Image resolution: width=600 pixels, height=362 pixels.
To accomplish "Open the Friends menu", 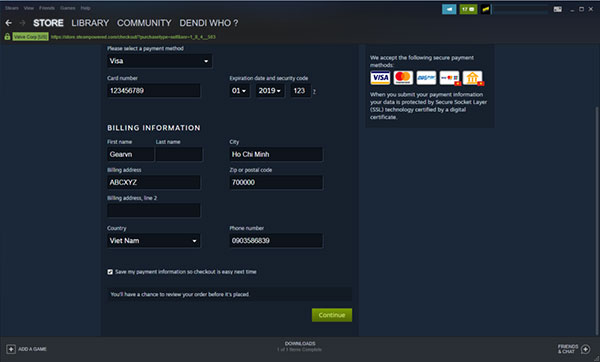I will click(x=47, y=8).
